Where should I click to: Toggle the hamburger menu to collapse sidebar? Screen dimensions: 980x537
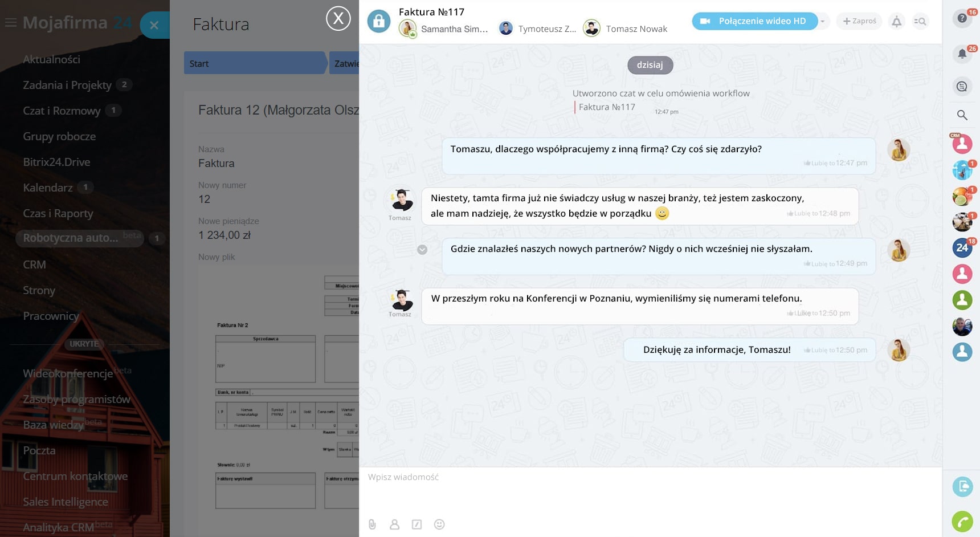[11, 23]
